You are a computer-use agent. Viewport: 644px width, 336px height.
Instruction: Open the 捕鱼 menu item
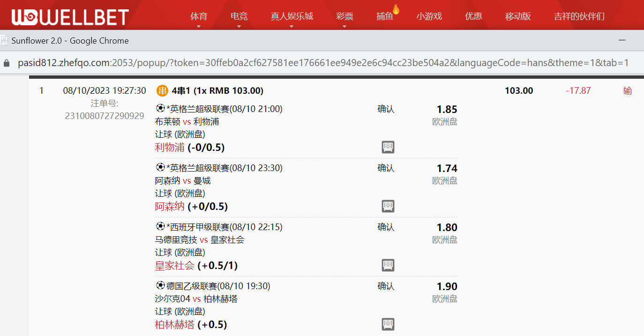point(385,16)
